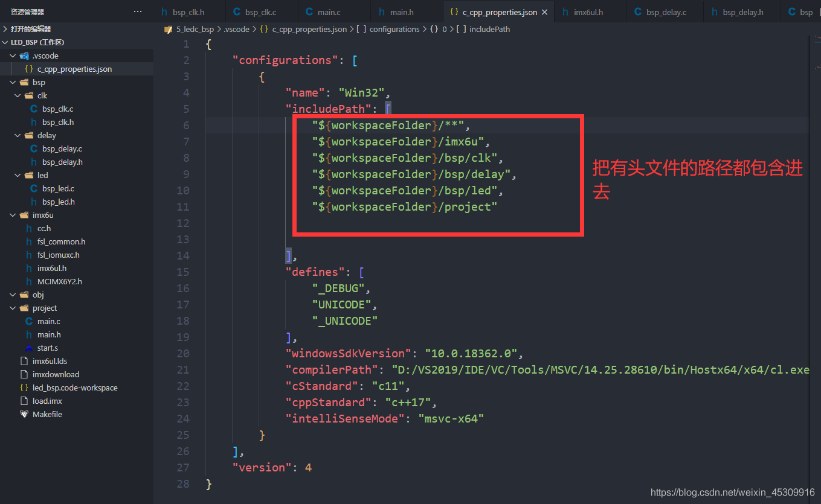
Task: Click breadcrumb configurations
Action: coord(394,29)
